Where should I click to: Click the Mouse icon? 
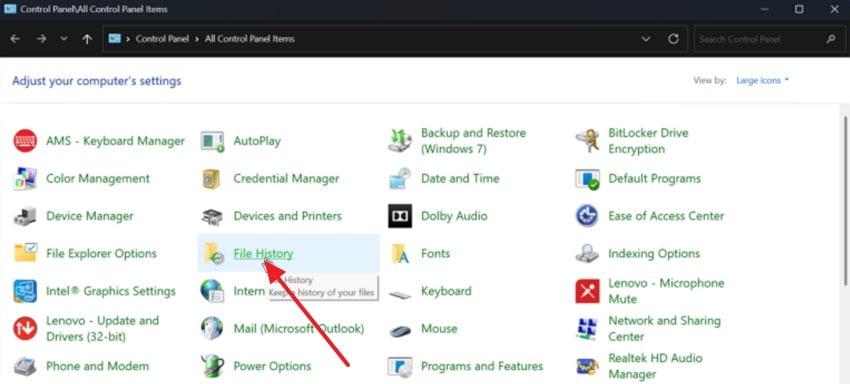tap(400, 330)
